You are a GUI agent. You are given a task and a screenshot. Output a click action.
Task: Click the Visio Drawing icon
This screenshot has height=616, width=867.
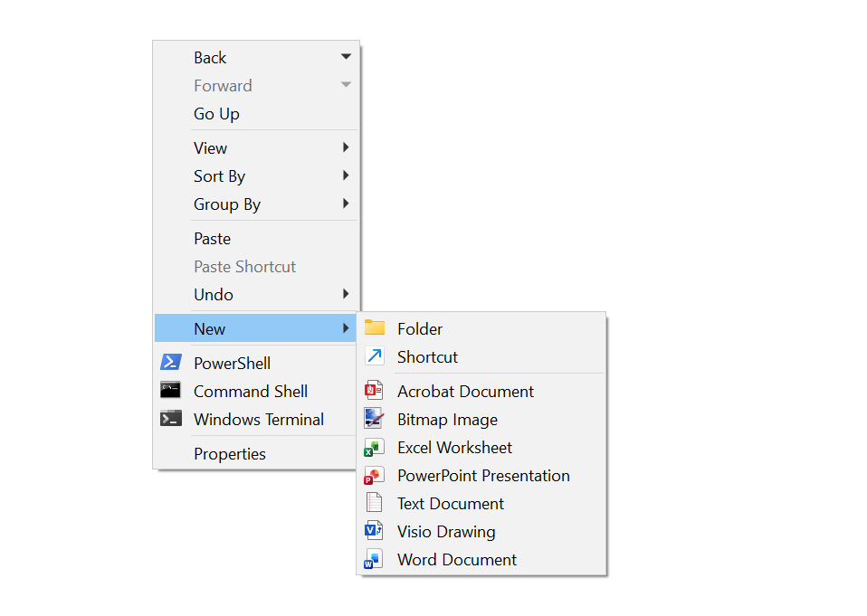coord(374,532)
